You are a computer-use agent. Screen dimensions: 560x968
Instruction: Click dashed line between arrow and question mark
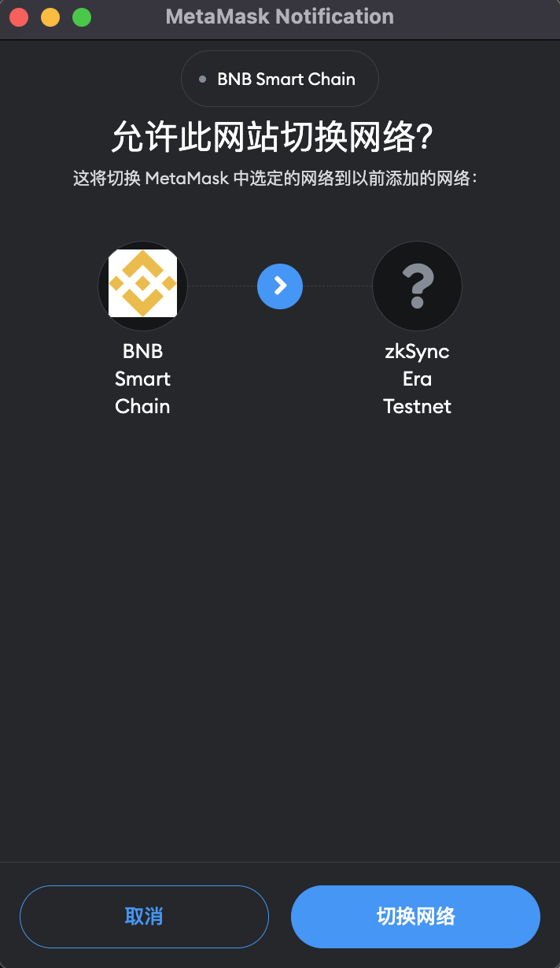(x=337, y=286)
